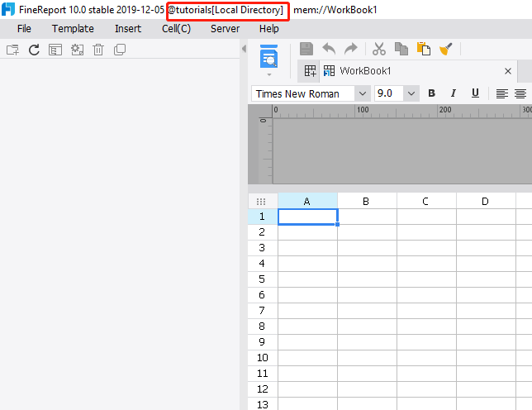Click the new workbook grid icon
This screenshot has width=532, height=410.
pyautogui.click(x=310, y=71)
